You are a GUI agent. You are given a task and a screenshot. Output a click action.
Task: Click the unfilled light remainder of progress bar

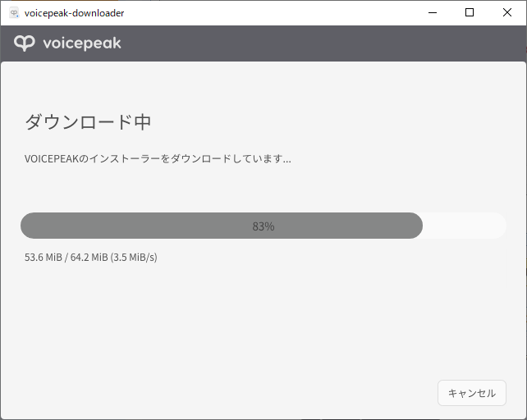point(465,226)
